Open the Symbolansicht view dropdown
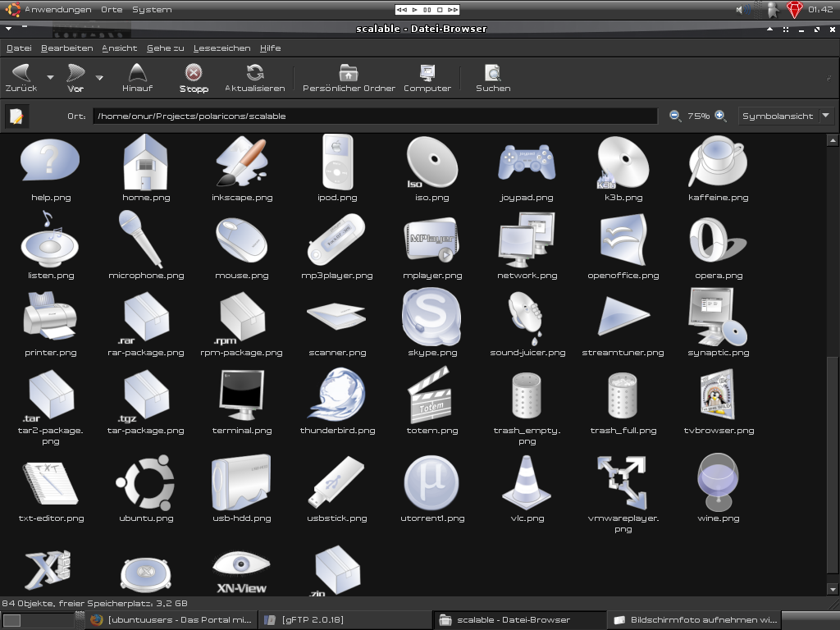The image size is (840, 630). click(785, 116)
